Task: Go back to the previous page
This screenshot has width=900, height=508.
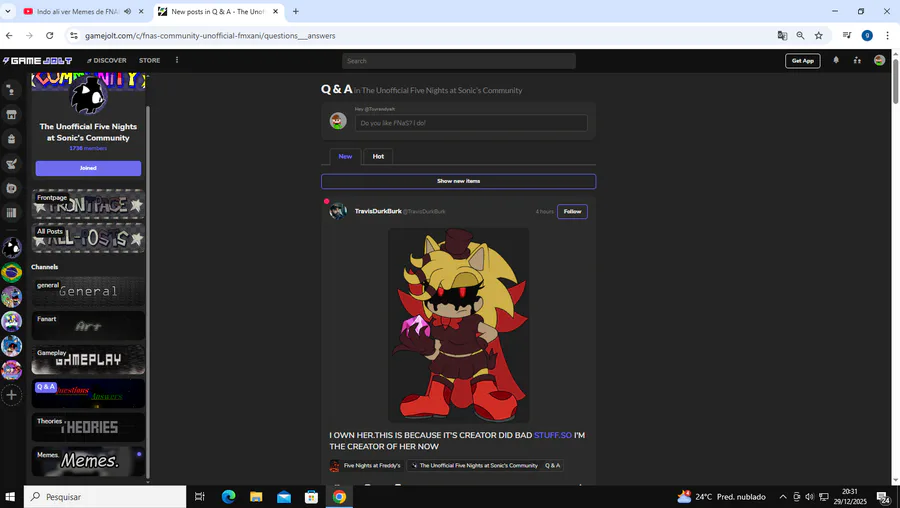Action: click(9, 36)
